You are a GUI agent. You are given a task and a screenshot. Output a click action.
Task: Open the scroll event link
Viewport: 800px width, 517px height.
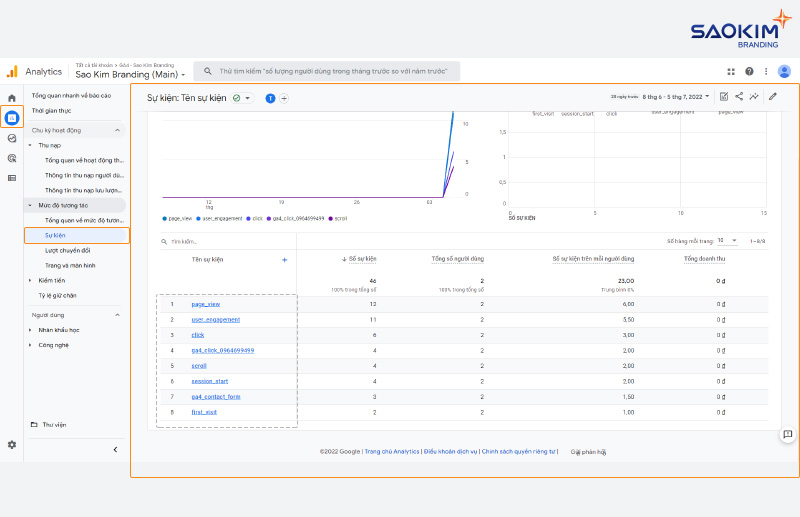pyautogui.click(x=199, y=365)
